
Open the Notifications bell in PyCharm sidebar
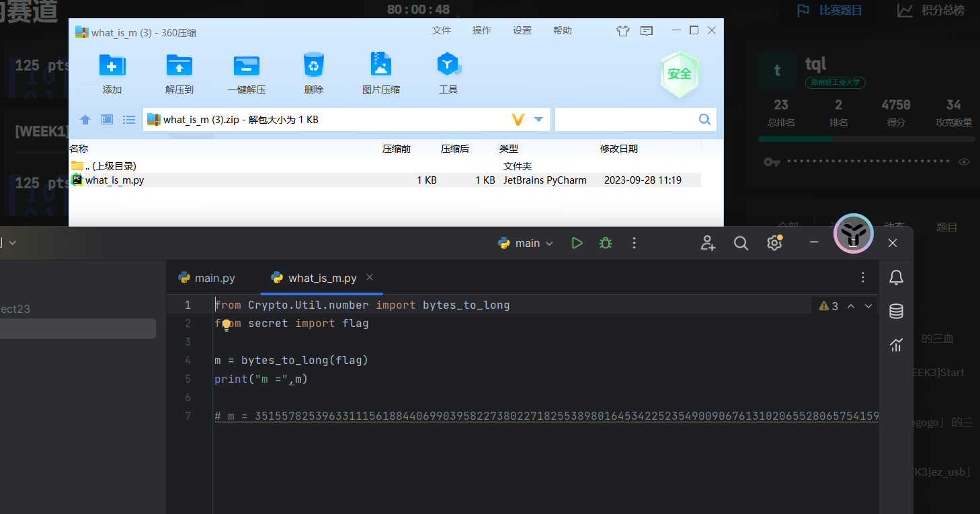tap(896, 277)
